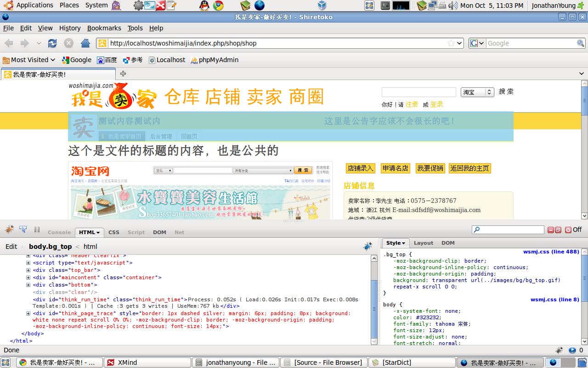Bookmark this page with the star icon
The height and width of the screenshot is (368, 588).
451,43
